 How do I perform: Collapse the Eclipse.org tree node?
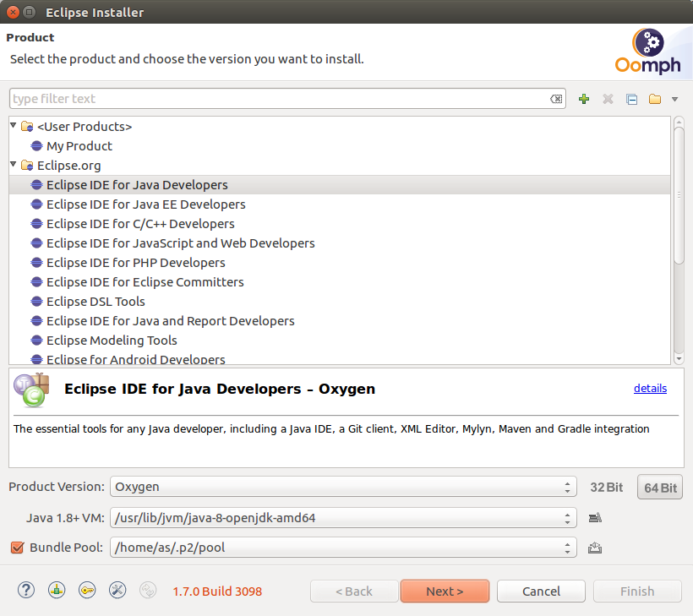click(x=14, y=165)
